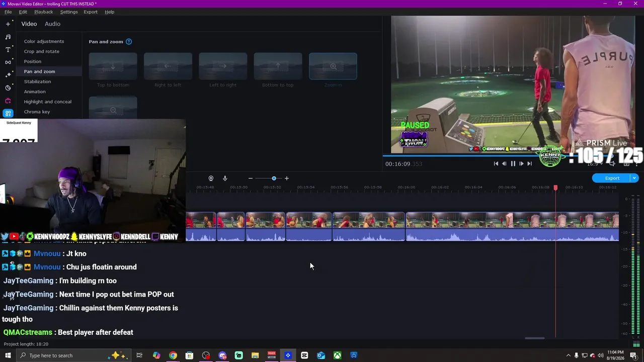The image size is (644, 362).
Task: Click the timeline horizontal scrollbar thumb
Action: (535, 338)
